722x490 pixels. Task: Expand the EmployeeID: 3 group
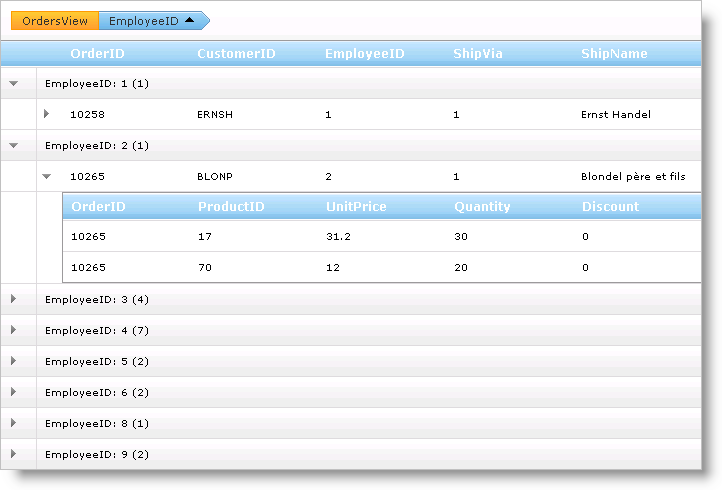click(x=14, y=299)
